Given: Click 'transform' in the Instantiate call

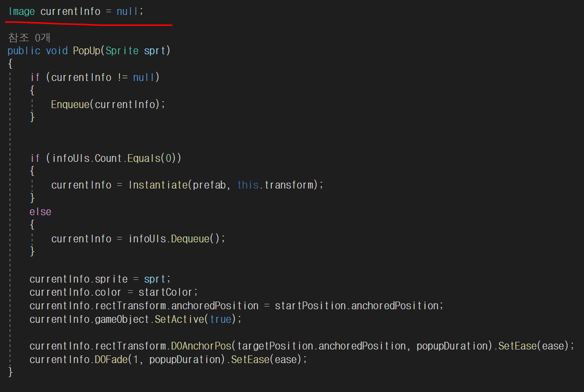Looking at the screenshot, I should (289, 185).
